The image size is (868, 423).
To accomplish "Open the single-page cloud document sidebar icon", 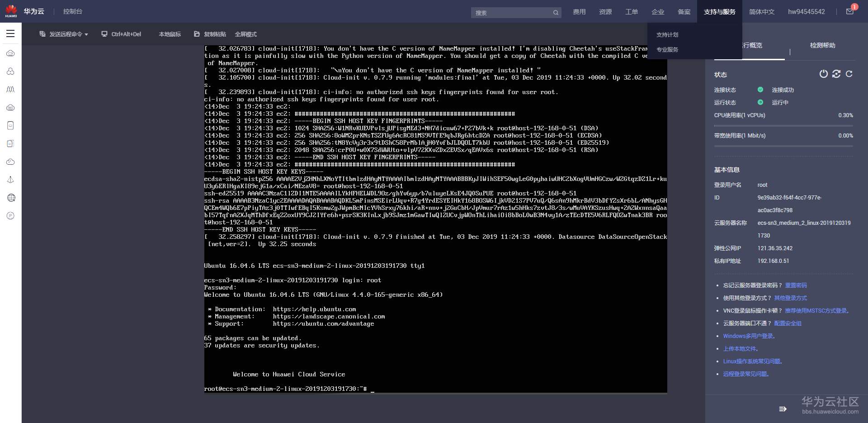I will (x=10, y=125).
